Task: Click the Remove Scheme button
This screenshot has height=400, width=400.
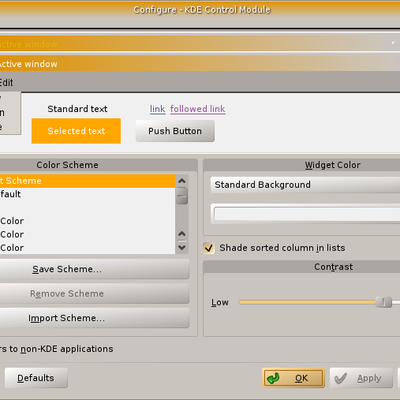Action: pyautogui.click(x=94, y=294)
